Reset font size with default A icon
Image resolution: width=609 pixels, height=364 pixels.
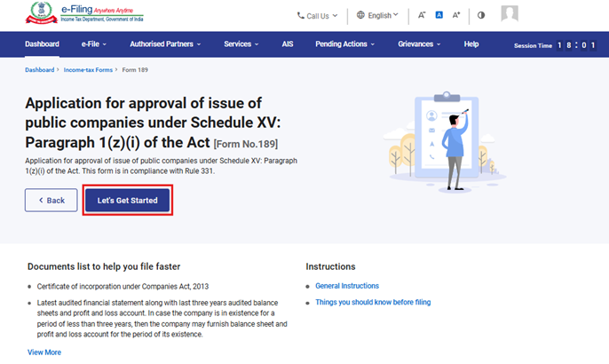pos(439,15)
